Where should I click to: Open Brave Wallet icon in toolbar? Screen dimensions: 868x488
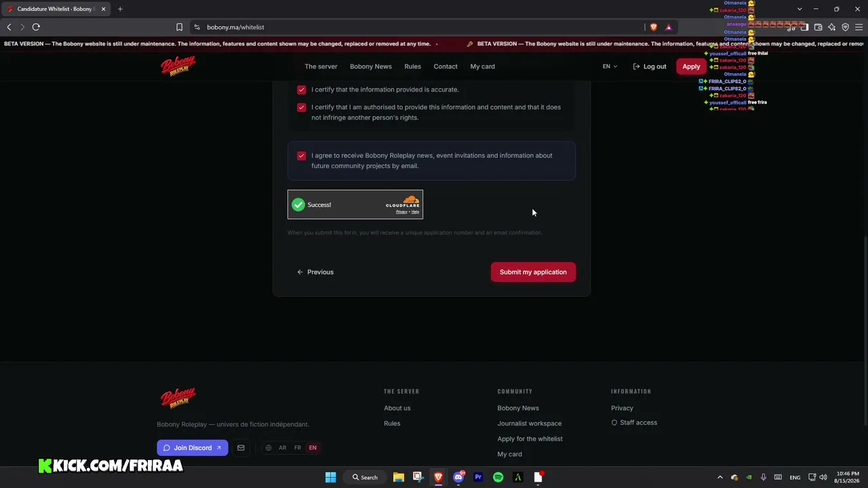click(818, 27)
